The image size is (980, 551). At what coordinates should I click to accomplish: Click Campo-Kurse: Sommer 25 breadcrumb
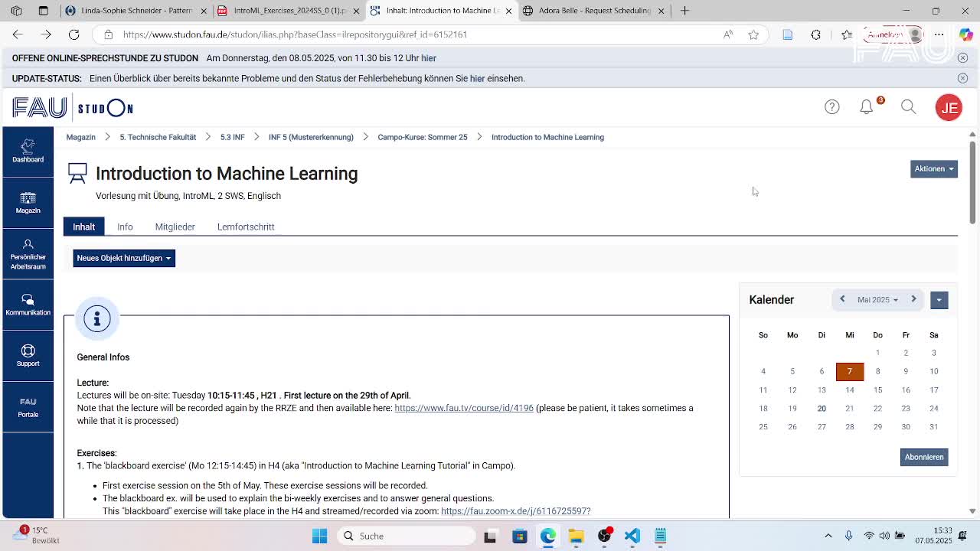tap(422, 137)
